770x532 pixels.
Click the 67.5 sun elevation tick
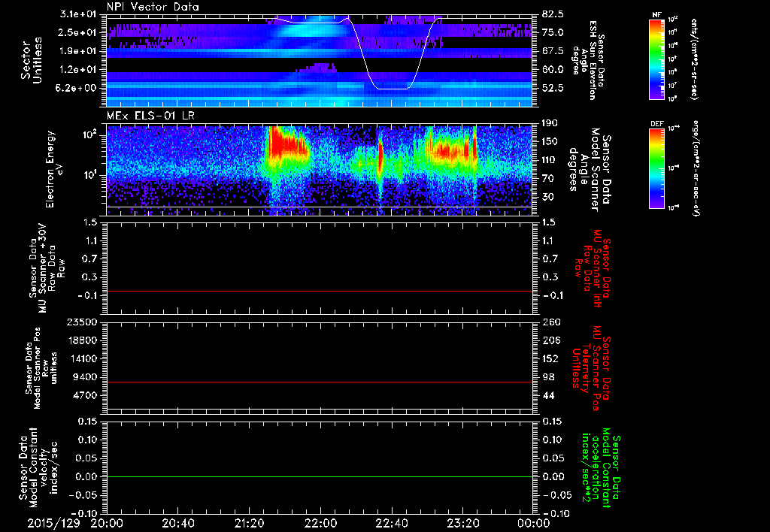553,51
